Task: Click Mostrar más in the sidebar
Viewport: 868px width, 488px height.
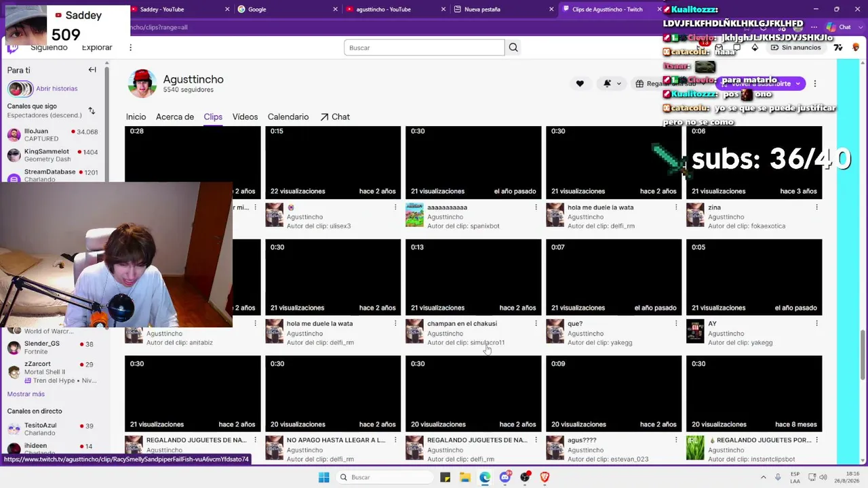Action: [26, 394]
